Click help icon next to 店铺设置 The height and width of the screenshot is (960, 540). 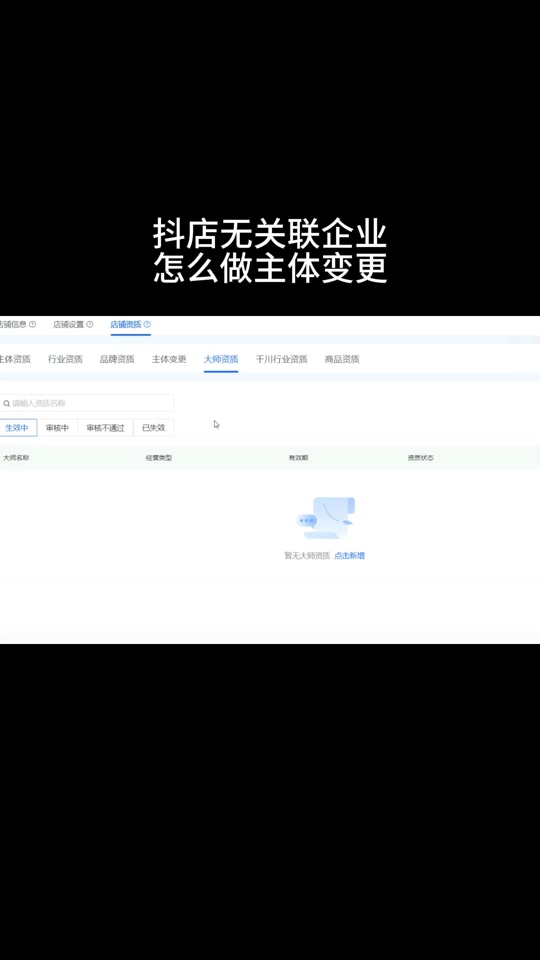click(90, 324)
